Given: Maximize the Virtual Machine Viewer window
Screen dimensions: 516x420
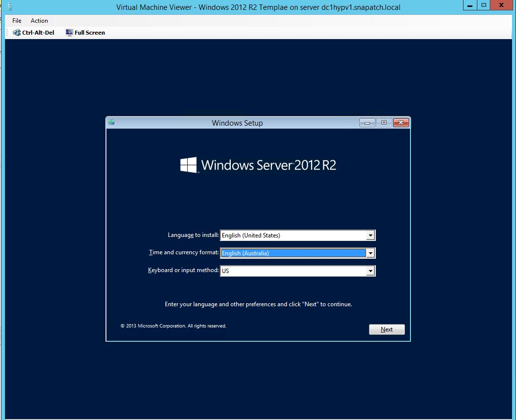Looking at the screenshot, I should (483, 5).
